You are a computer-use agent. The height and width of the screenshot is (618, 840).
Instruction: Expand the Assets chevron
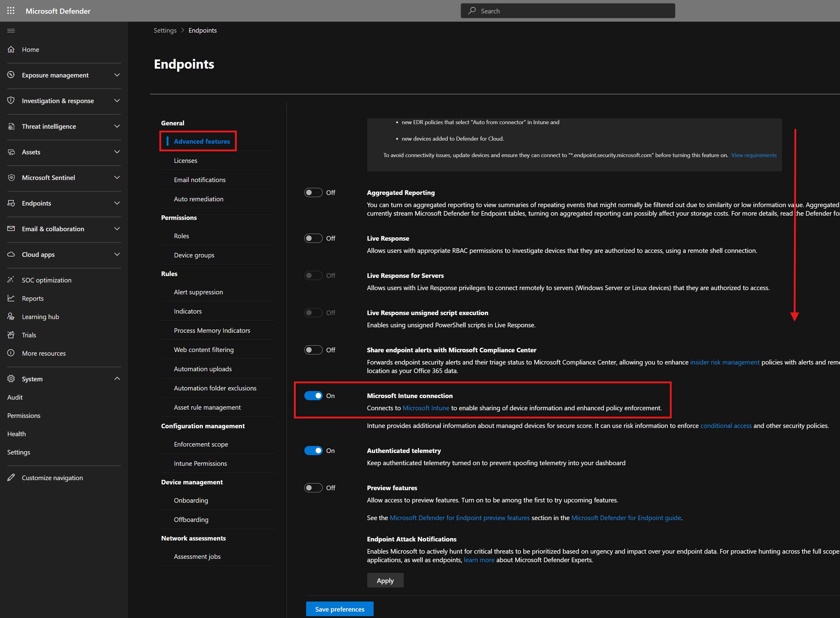tap(117, 152)
